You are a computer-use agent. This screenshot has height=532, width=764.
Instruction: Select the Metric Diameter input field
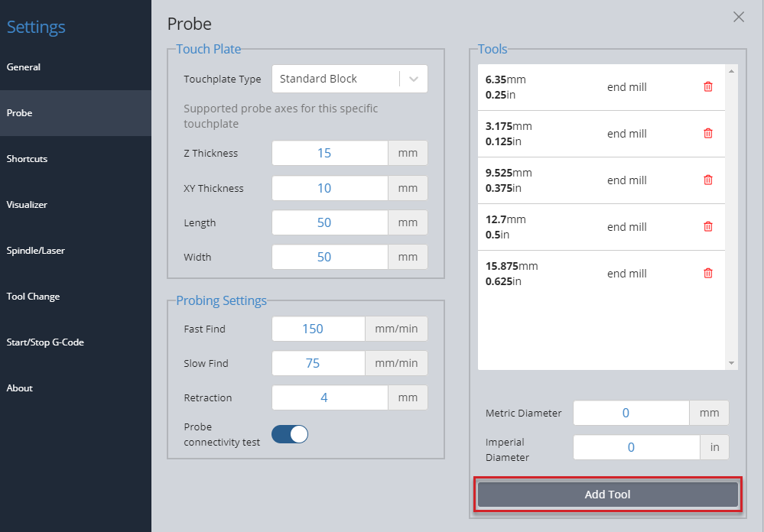[x=631, y=413]
